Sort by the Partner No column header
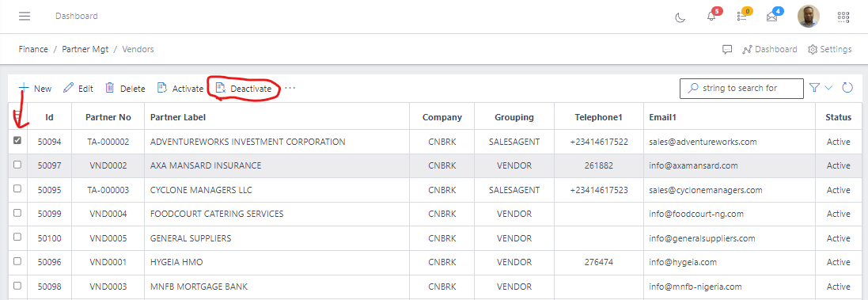868x300 pixels. pyautogui.click(x=108, y=117)
